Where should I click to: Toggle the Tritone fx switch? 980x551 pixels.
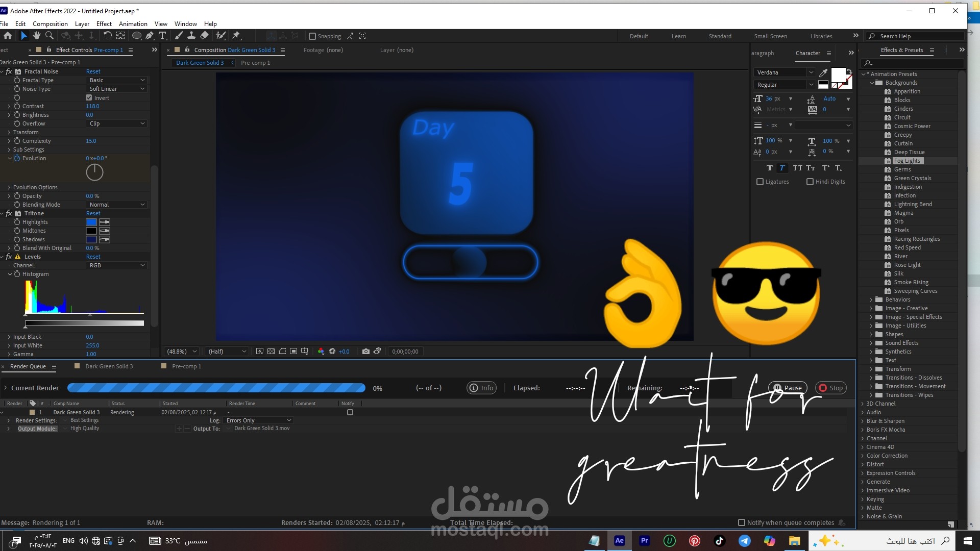[9, 213]
